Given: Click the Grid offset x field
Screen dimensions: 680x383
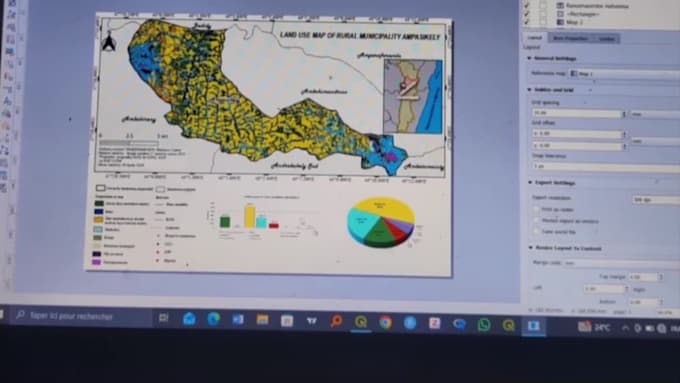Looking at the screenshot, I should pyautogui.click(x=577, y=134).
